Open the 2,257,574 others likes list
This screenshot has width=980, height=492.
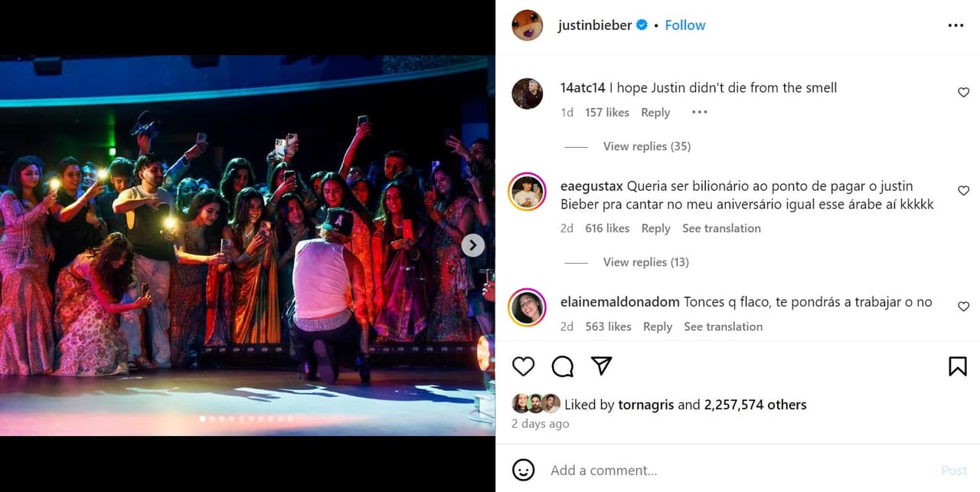click(x=755, y=405)
